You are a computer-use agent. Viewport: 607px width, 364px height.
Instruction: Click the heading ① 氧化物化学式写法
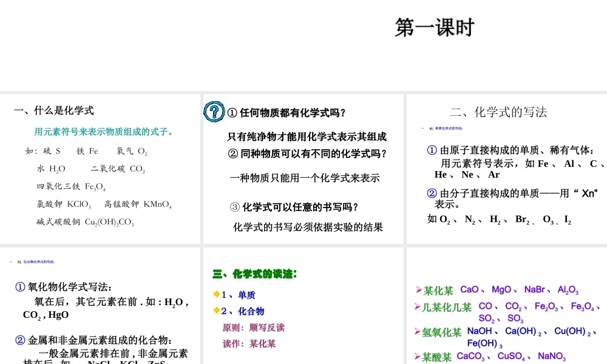pos(64,287)
